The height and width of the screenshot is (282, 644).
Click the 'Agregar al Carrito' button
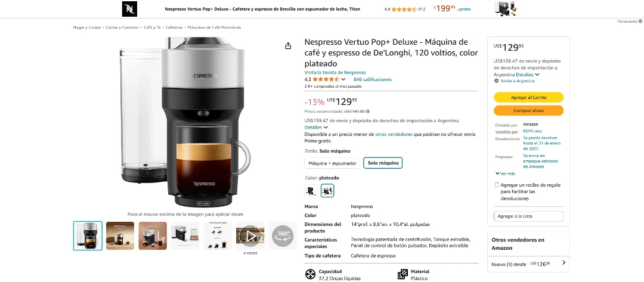pyautogui.click(x=528, y=97)
